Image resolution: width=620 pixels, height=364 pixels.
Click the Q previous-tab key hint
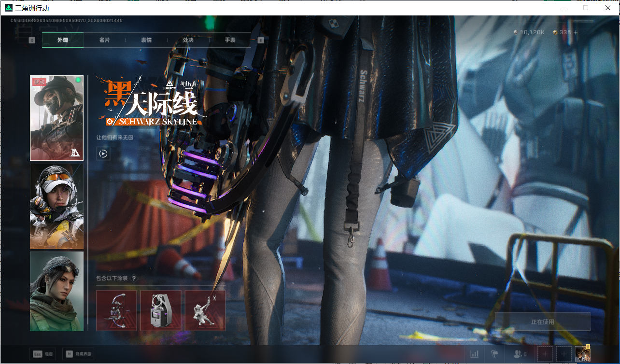tap(32, 41)
